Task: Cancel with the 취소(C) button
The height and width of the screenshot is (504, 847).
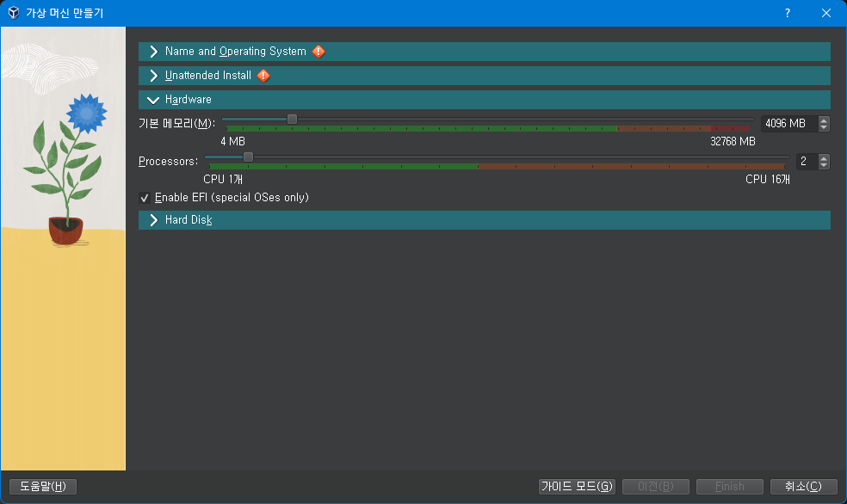Action: tap(804, 487)
